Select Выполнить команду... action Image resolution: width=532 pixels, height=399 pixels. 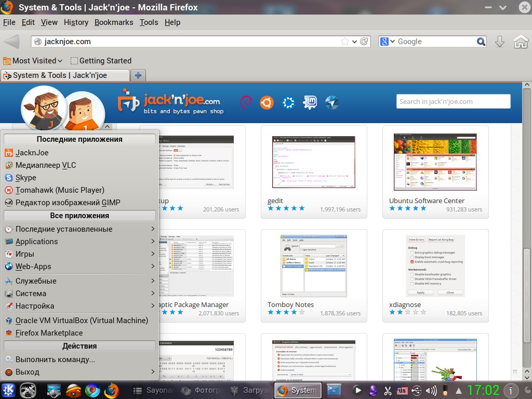click(x=79, y=360)
